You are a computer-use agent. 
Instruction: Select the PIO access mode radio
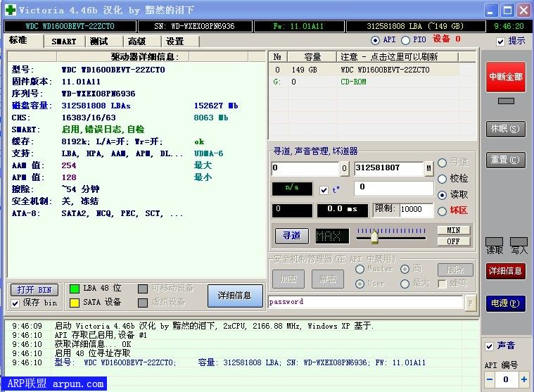click(405, 40)
